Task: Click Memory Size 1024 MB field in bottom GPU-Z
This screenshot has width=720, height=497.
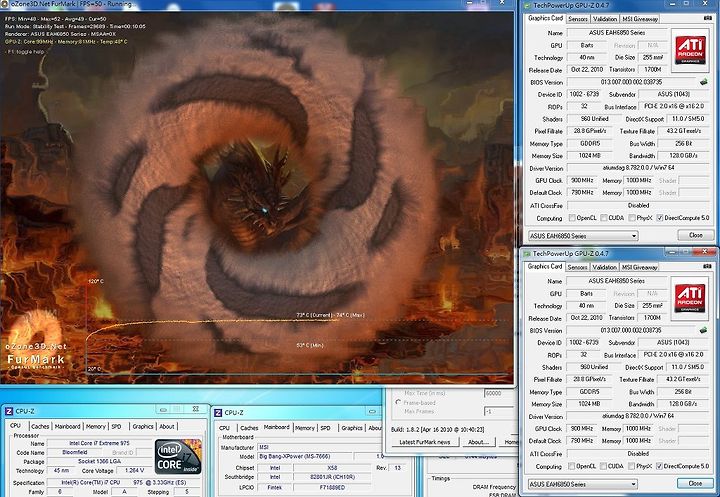Action: point(589,404)
